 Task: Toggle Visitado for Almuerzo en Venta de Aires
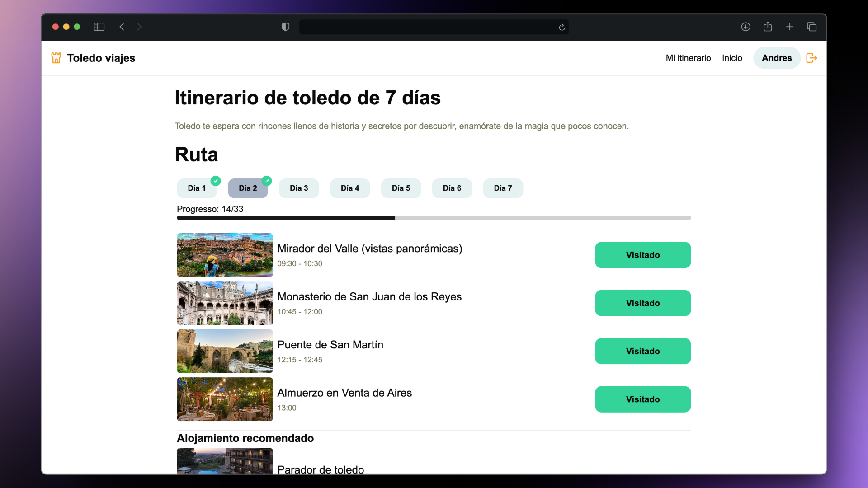pos(642,399)
